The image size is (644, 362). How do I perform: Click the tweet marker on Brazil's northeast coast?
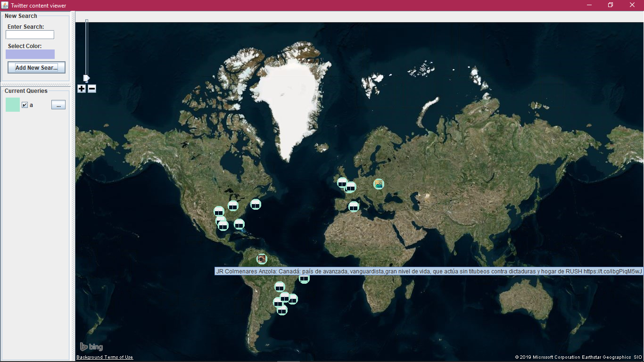(x=305, y=279)
